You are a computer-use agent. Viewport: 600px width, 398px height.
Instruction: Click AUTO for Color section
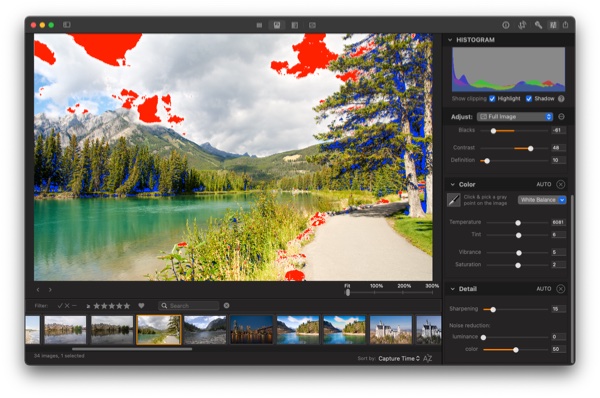point(543,184)
